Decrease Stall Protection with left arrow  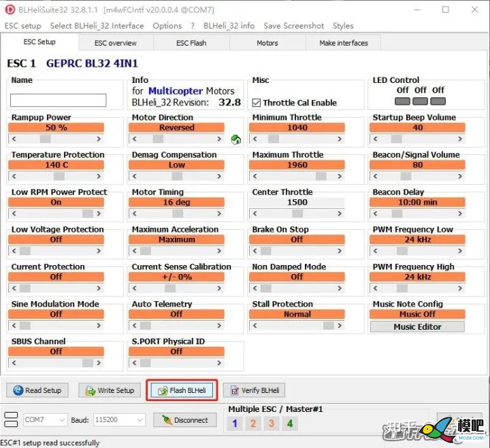click(255, 326)
